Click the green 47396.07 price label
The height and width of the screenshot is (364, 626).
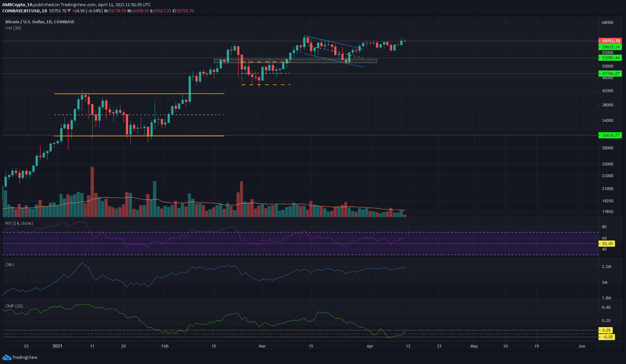point(610,74)
